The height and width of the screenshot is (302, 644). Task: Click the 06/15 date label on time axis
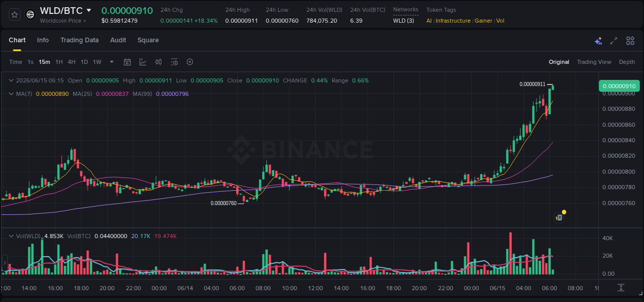[497, 288]
